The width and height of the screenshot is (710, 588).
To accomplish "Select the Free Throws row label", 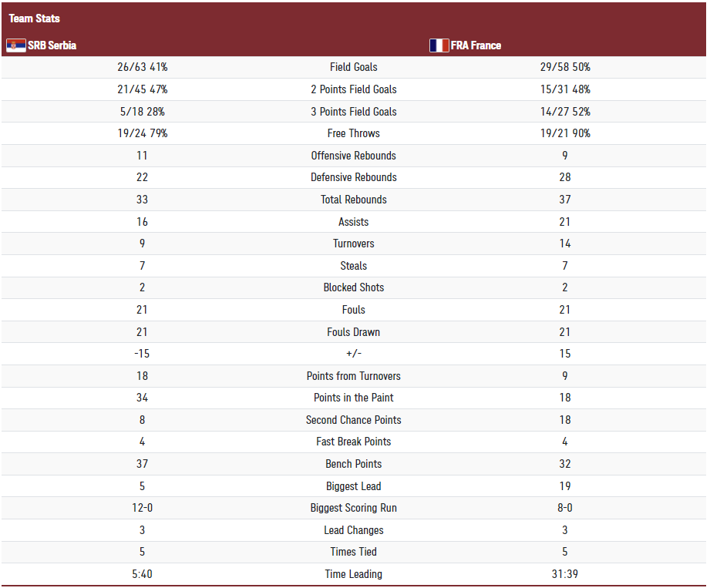I will click(x=354, y=133).
